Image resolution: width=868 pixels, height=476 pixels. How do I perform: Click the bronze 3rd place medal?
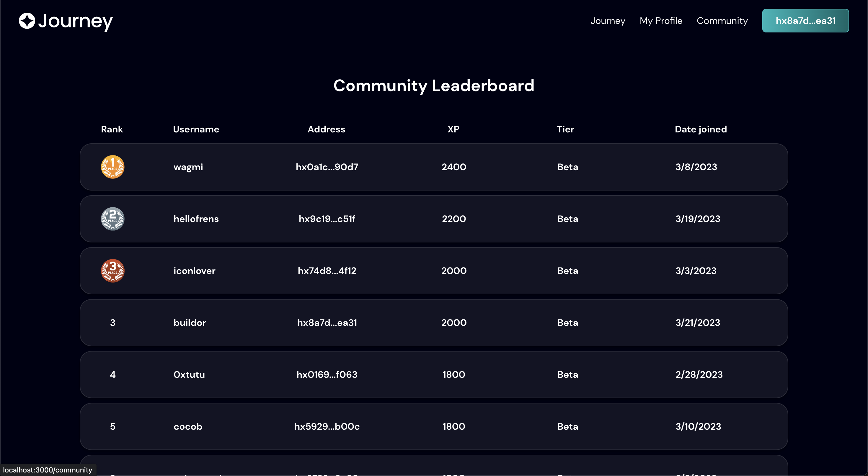112,271
